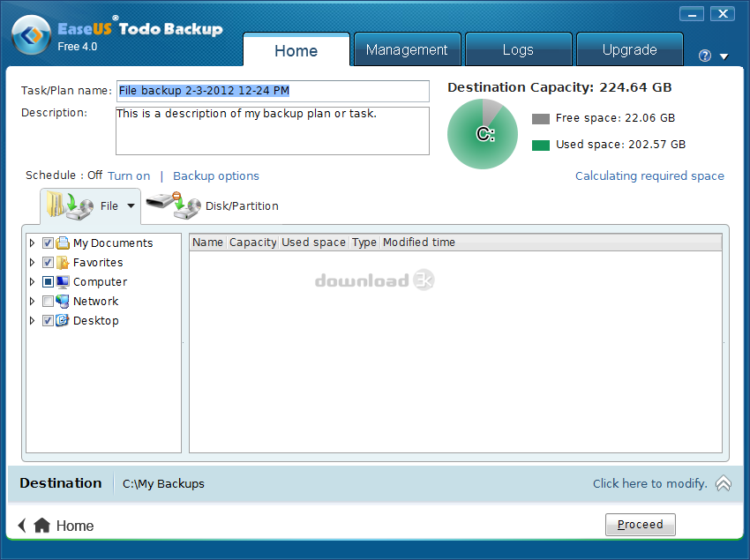Screen dimensions: 750x560
Task: Uncheck the Desktop checkbox
Action: tap(48, 321)
